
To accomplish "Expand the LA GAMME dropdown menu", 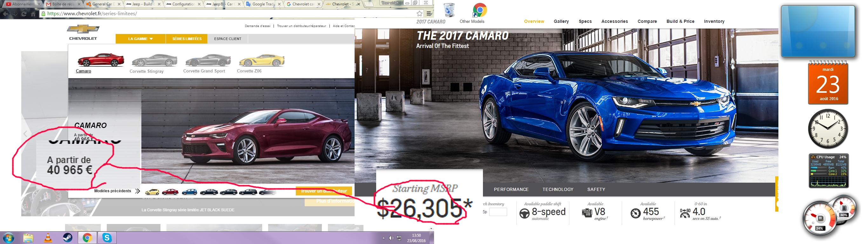I will [140, 39].
